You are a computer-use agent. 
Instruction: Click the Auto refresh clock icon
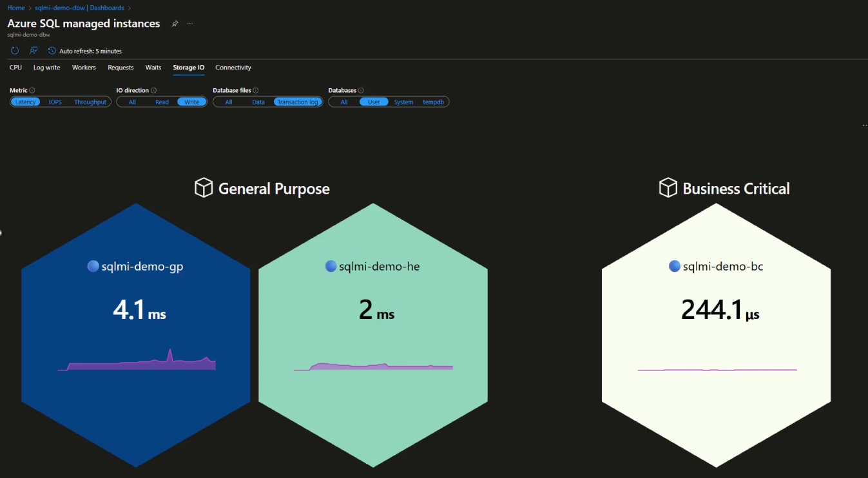click(52, 50)
